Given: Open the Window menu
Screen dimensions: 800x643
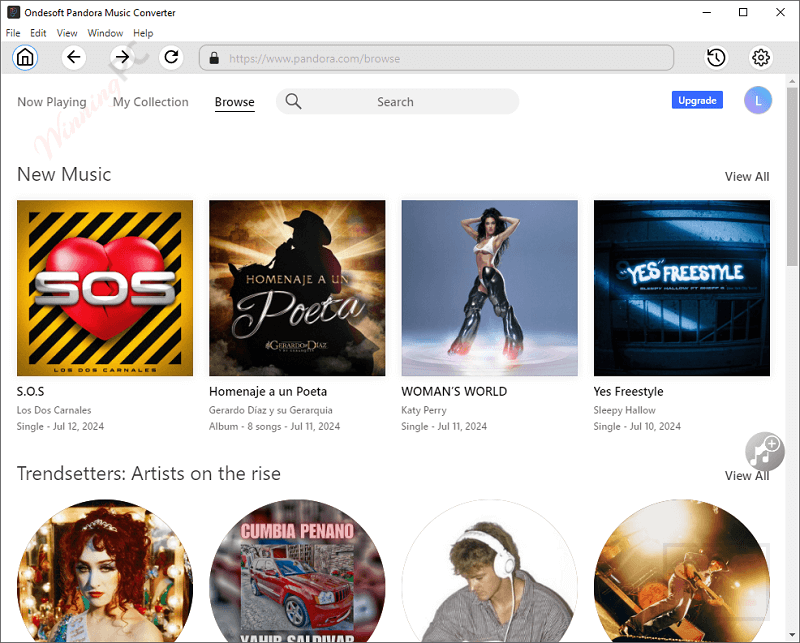Looking at the screenshot, I should pyautogui.click(x=105, y=33).
